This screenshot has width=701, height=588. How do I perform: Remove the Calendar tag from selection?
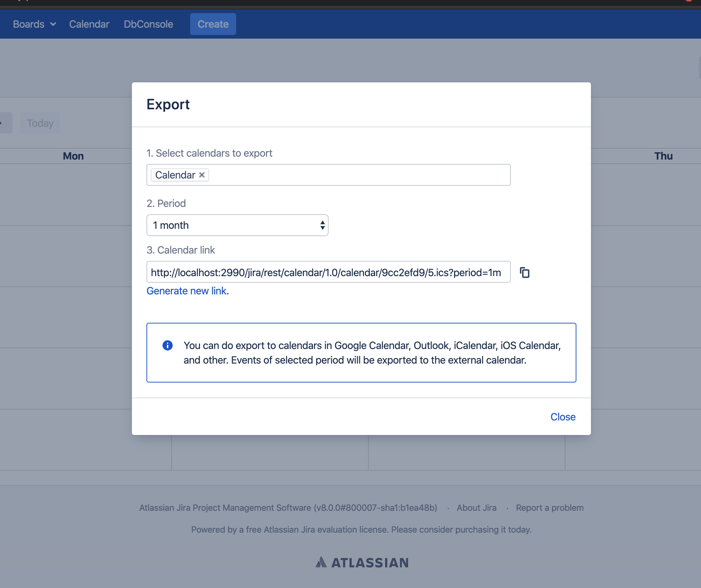click(202, 175)
